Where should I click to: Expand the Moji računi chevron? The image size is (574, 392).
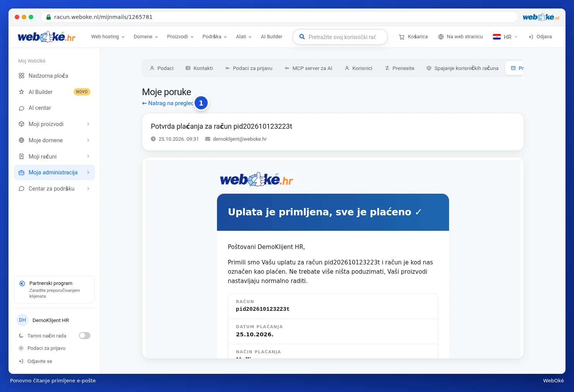[x=88, y=157]
